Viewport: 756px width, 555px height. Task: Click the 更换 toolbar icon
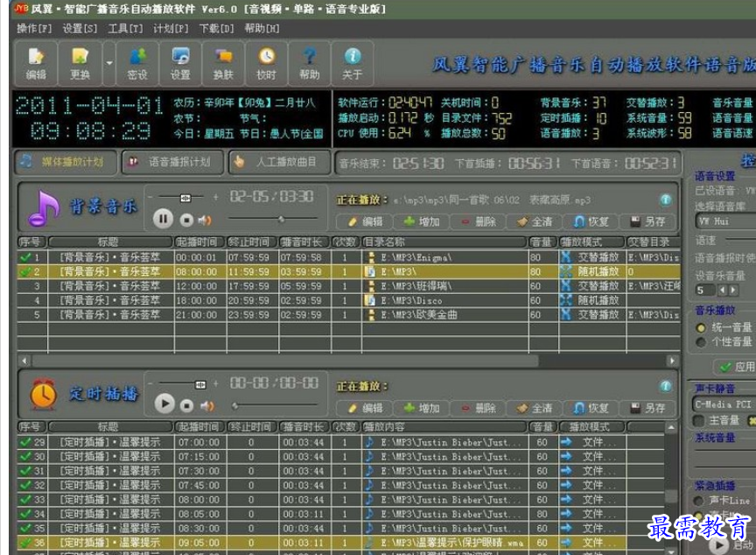pyautogui.click(x=80, y=63)
